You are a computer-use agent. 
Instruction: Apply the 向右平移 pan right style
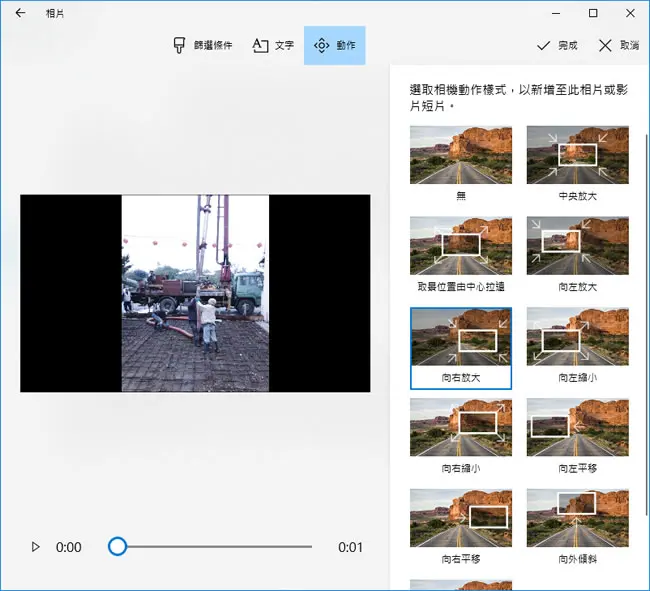(461, 528)
